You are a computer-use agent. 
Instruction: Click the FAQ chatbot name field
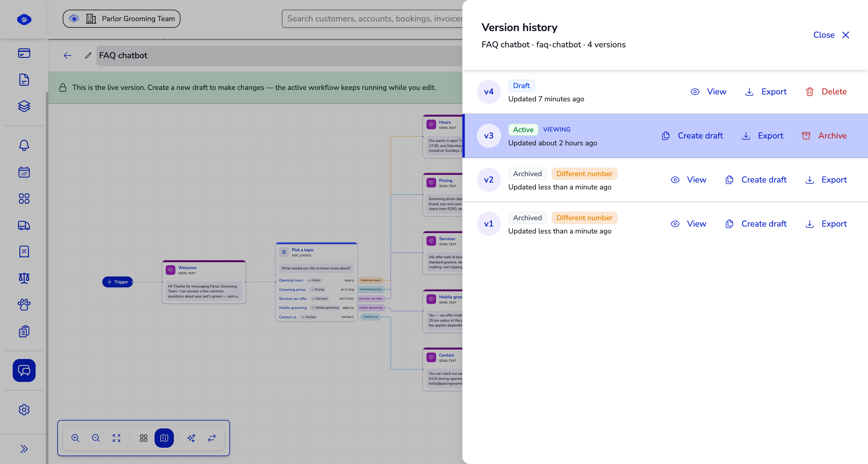click(x=279, y=56)
